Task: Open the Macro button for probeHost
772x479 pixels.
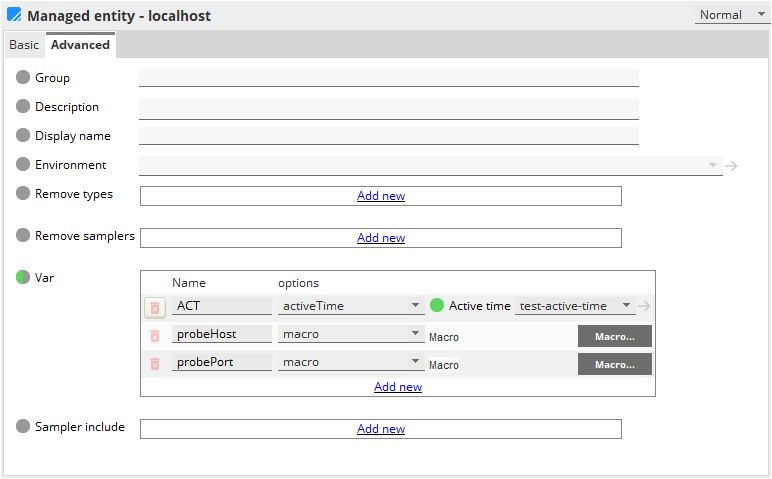Action: coord(614,337)
